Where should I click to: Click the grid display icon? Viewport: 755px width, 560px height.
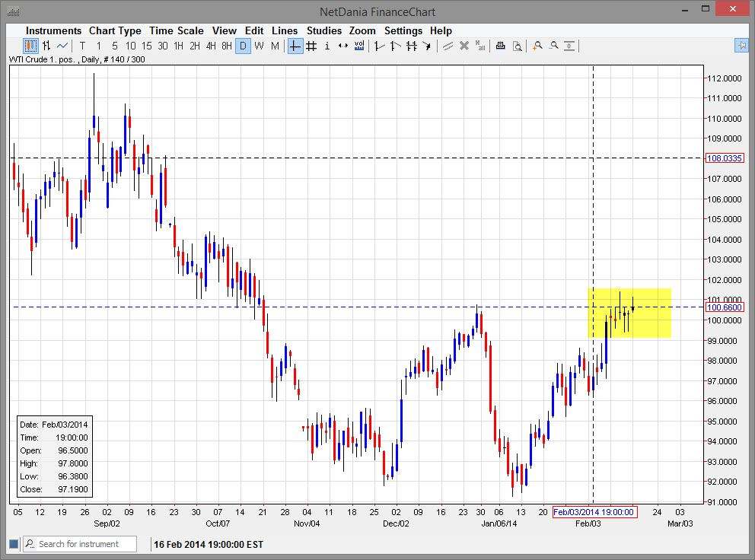[311, 46]
